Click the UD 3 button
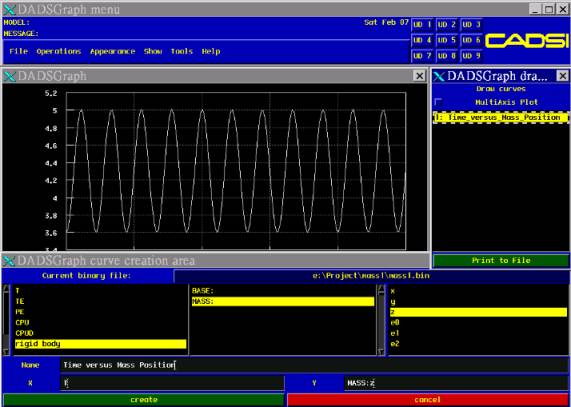The image size is (571, 407). 471,25
